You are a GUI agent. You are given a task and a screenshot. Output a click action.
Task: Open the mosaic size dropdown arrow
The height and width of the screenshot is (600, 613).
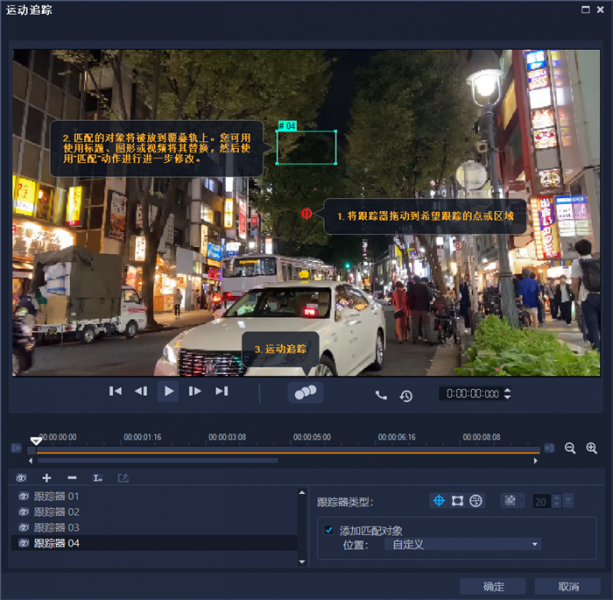click(568, 501)
